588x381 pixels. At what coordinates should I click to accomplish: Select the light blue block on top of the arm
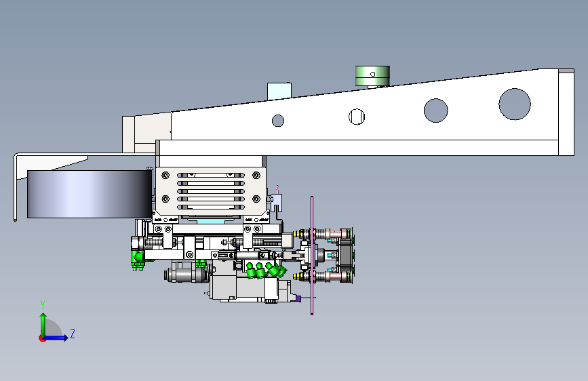coord(279,92)
